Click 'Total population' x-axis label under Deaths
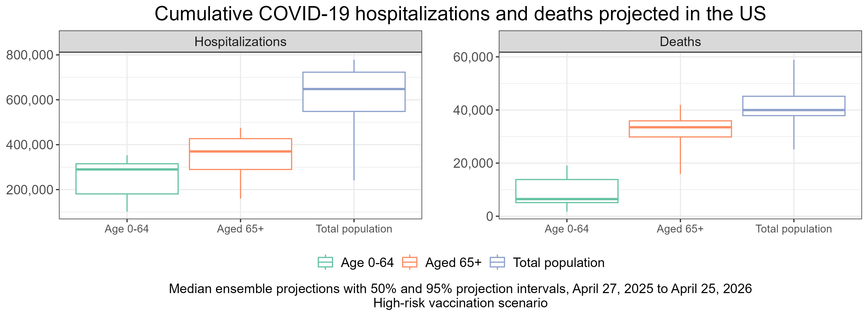 [x=794, y=229]
